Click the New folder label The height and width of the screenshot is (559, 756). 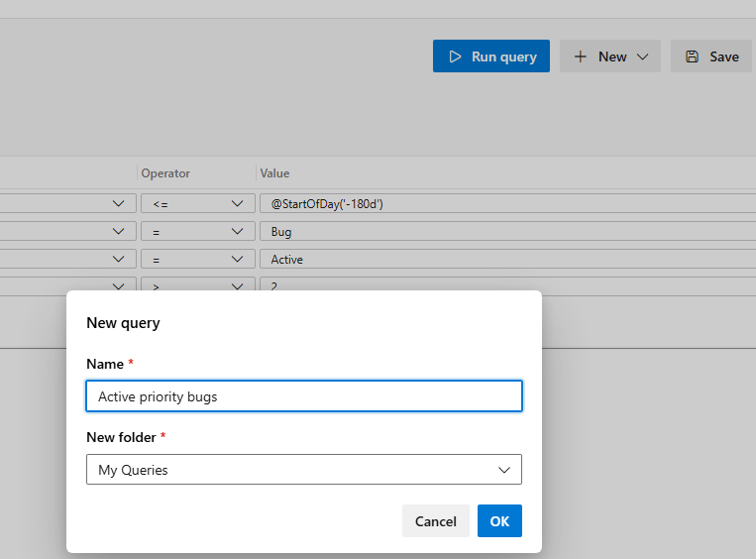[x=121, y=437]
